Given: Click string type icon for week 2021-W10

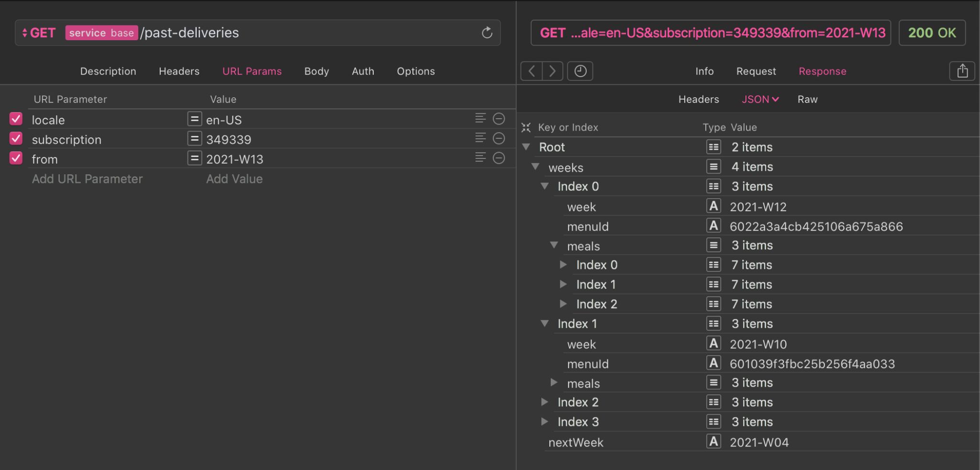Looking at the screenshot, I should [713, 344].
